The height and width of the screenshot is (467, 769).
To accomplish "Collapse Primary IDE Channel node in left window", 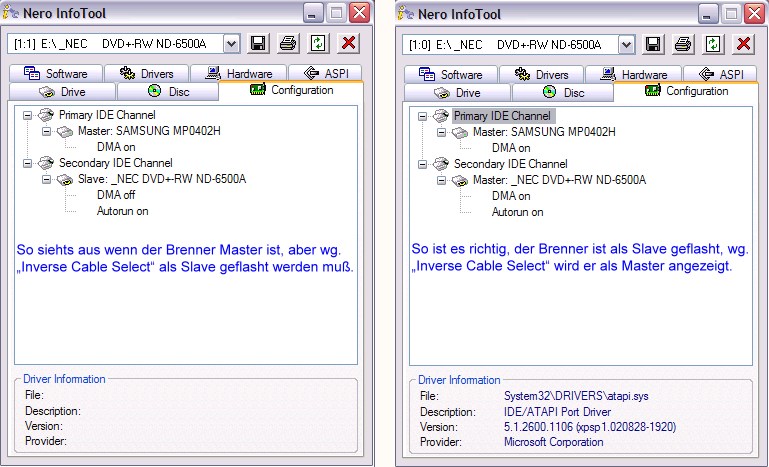I will (x=27, y=115).
